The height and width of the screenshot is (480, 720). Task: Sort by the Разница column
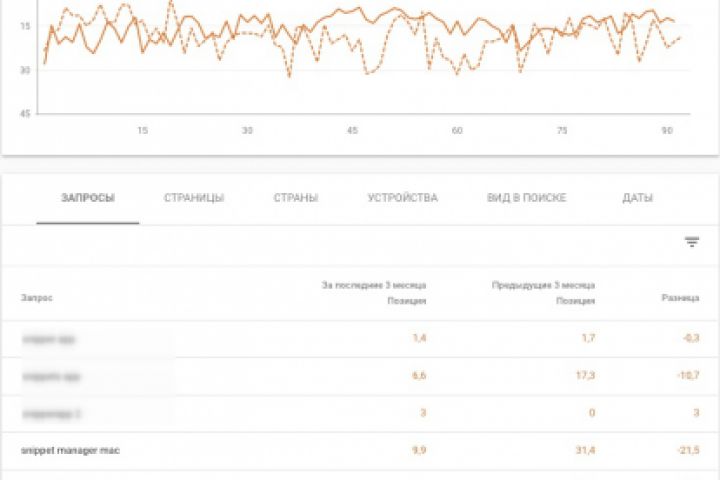click(674, 298)
